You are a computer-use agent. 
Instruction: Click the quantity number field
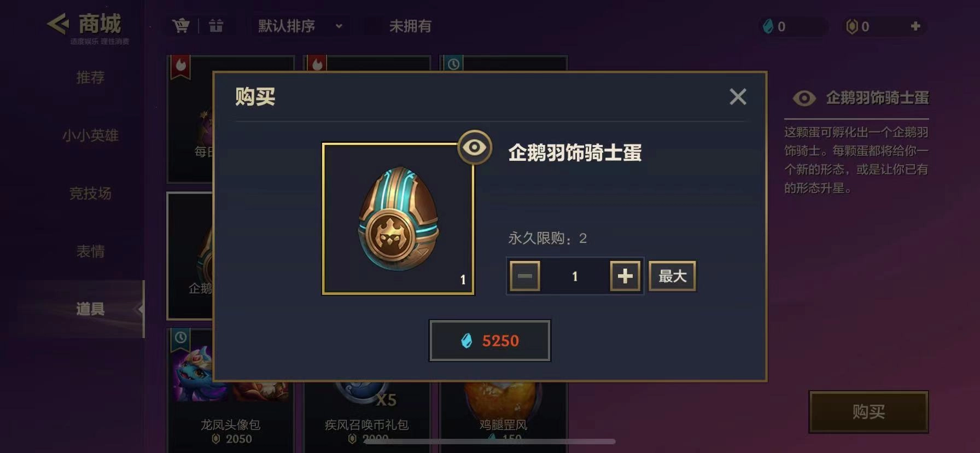[575, 276]
